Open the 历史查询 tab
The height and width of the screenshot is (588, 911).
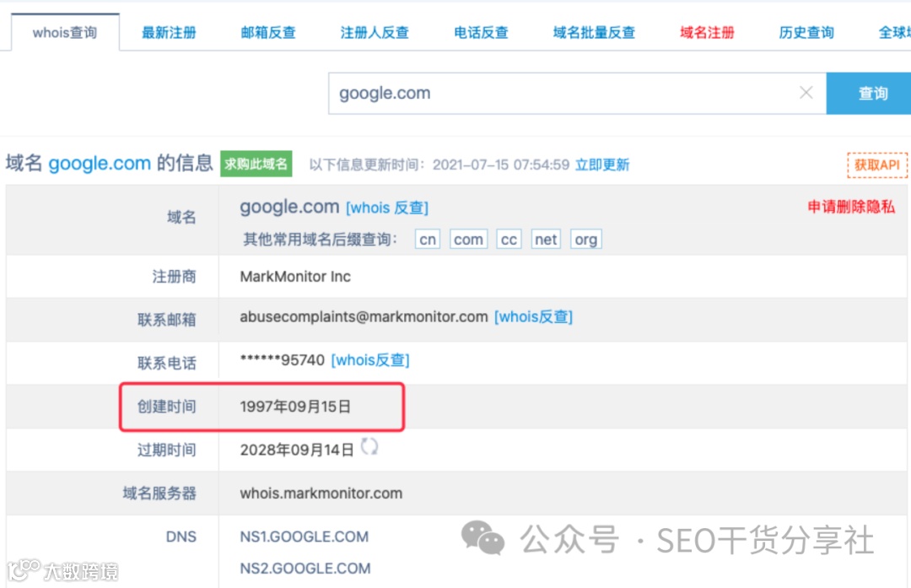806,33
